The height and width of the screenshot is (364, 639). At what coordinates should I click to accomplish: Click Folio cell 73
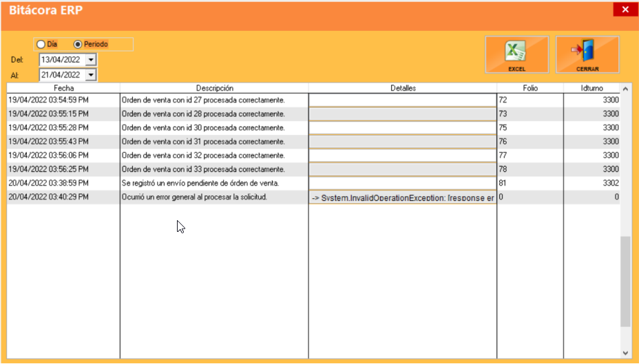pyautogui.click(x=530, y=114)
